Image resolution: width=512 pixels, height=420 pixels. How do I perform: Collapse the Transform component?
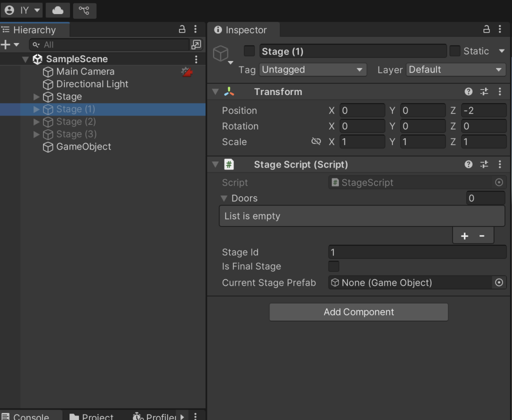click(215, 92)
